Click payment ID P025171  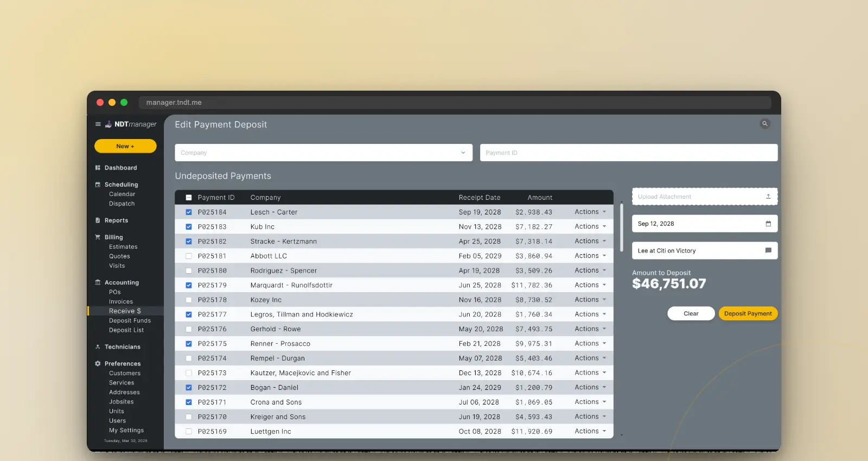click(212, 402)
